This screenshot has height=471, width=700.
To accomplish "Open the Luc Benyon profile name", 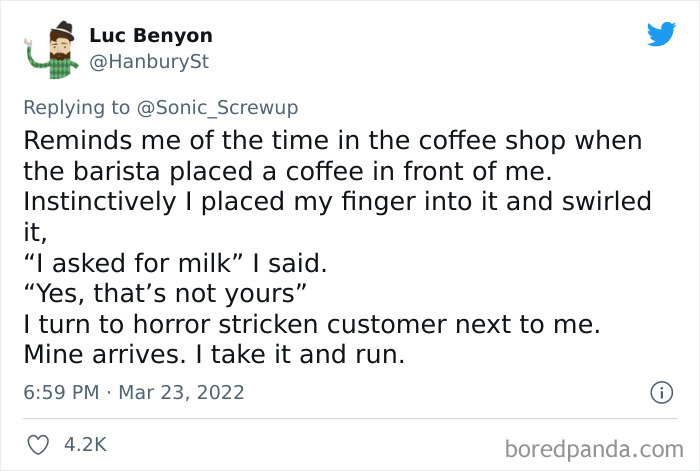I will [x=150, y=36].
